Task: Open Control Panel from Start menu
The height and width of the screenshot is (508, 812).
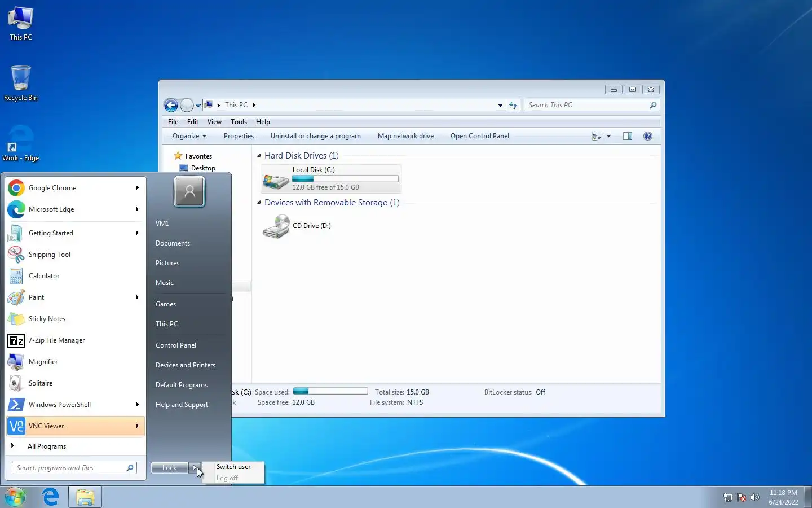Action: pos(176,345)
